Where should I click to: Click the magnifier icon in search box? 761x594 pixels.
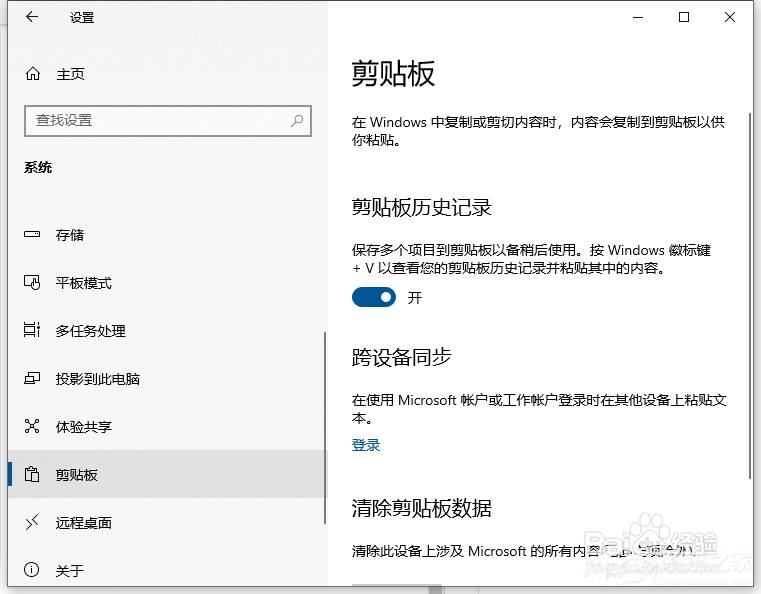pyautogui.click(x=297, y=120)
